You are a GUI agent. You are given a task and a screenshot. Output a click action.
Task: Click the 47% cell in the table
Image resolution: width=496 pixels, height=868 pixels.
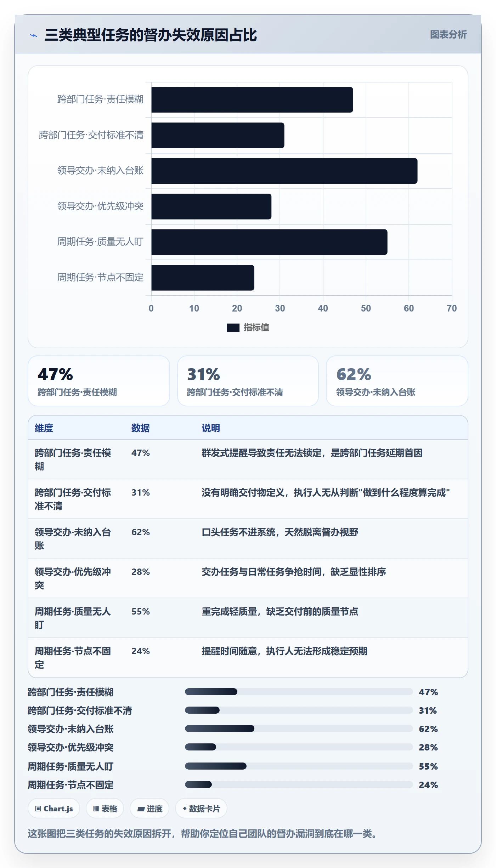coord(141,453)
